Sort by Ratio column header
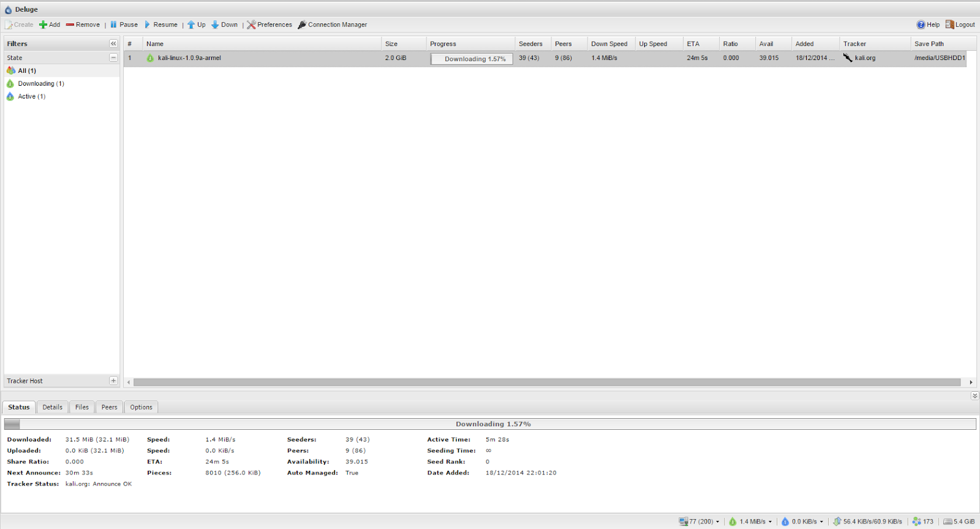 tap(737, 43)
